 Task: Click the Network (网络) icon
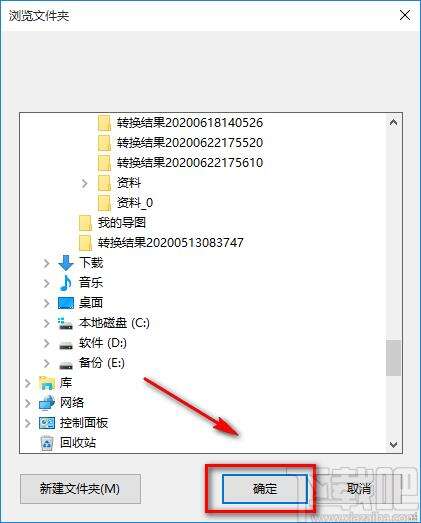(47, 403)
